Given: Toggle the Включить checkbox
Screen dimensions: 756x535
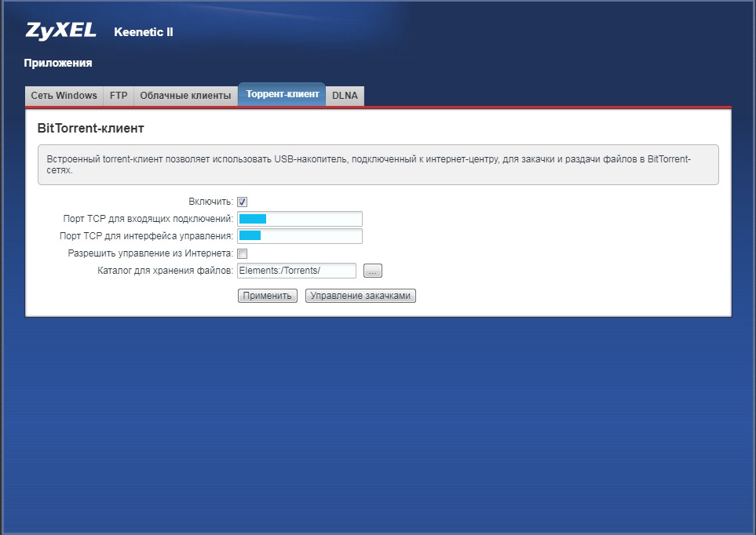Looking at the screenshot, I should click(x=243, y=202).
